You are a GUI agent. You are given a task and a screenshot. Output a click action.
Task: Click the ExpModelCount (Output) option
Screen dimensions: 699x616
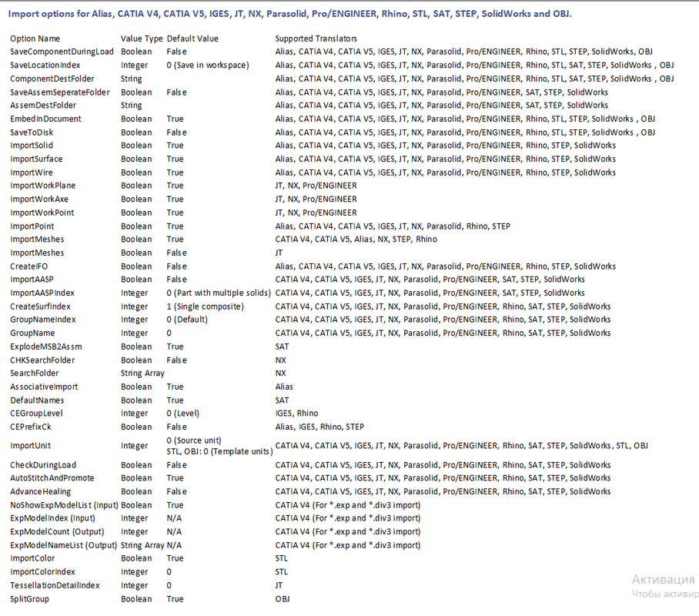(x=57, y=532)
